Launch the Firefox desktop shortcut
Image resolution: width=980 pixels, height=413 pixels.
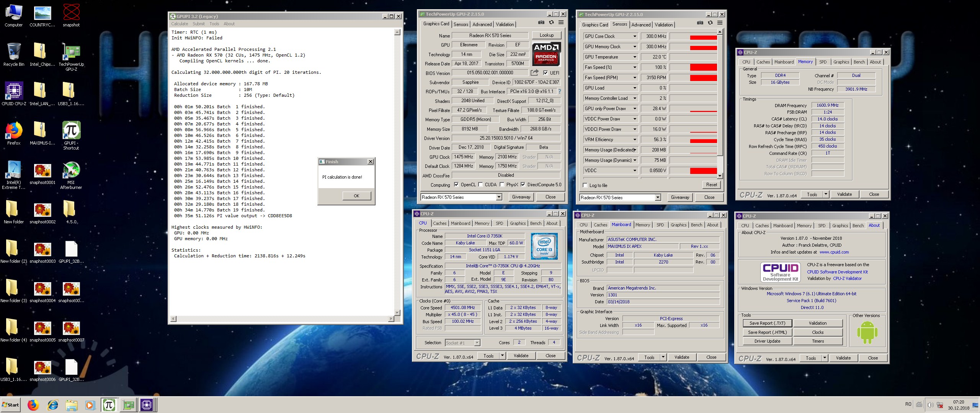(x=14, y=133)
